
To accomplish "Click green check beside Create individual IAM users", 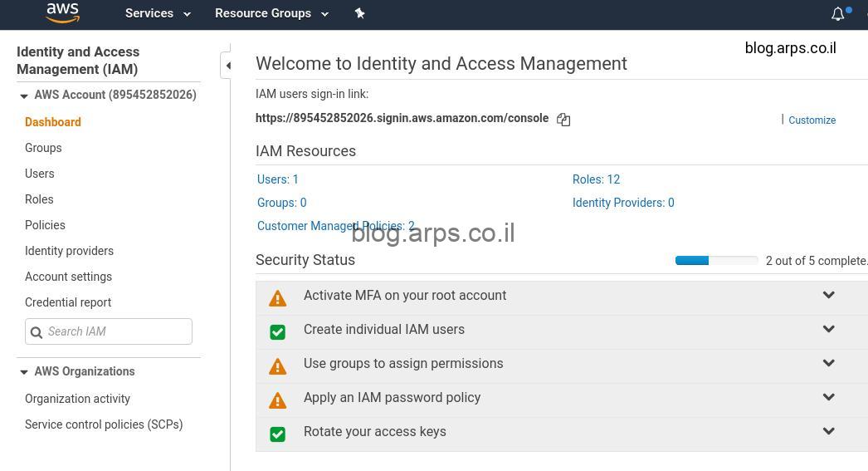I will click(x=277, y=332).
